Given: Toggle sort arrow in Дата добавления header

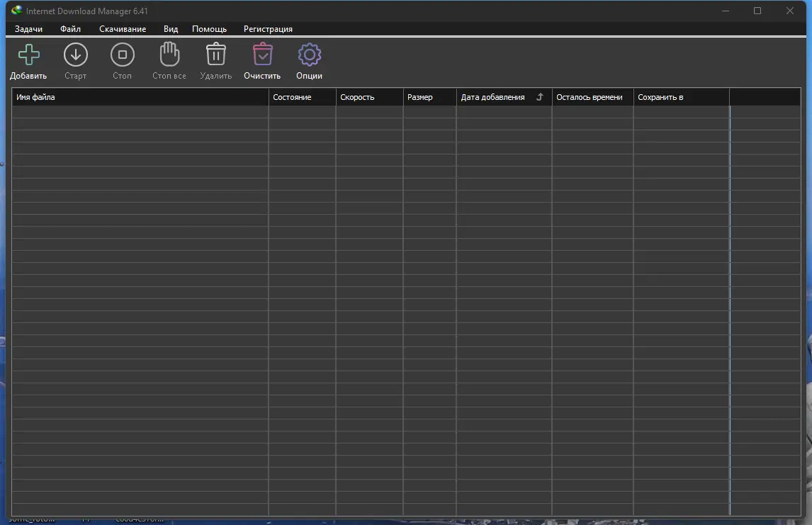Looking at the screenshot, I should click(540, 97).
